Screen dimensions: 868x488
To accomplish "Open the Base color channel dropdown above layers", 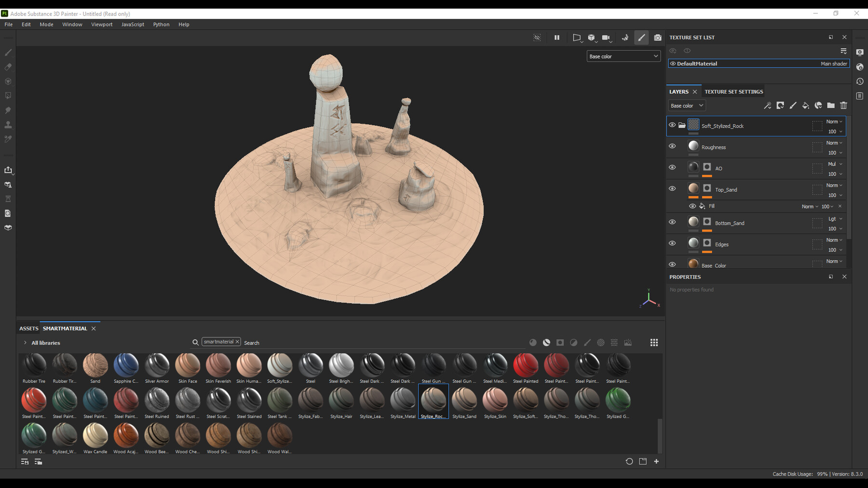I will click(687, 106).
